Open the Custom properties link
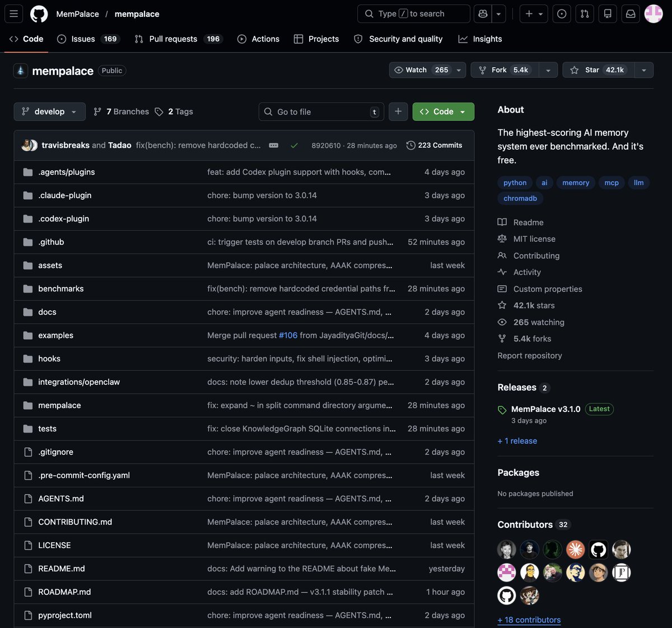Image resolution: width=672 pixels, height=628 pixels. pyautogui.click(x=540, y=289)
